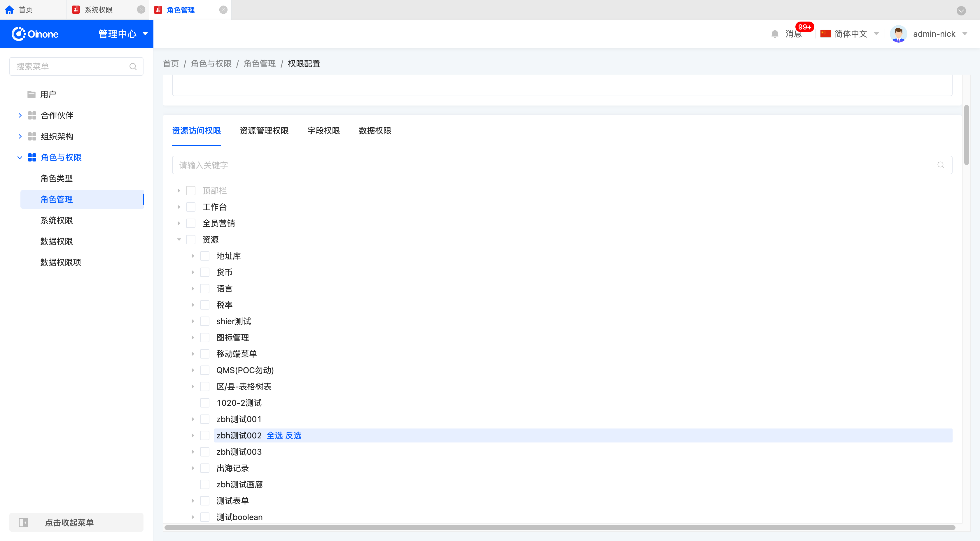The height and width of the screenshot is (541, 980).
Task: Open the 管理中心 app switcher dropdown
Action: point(123,34)
